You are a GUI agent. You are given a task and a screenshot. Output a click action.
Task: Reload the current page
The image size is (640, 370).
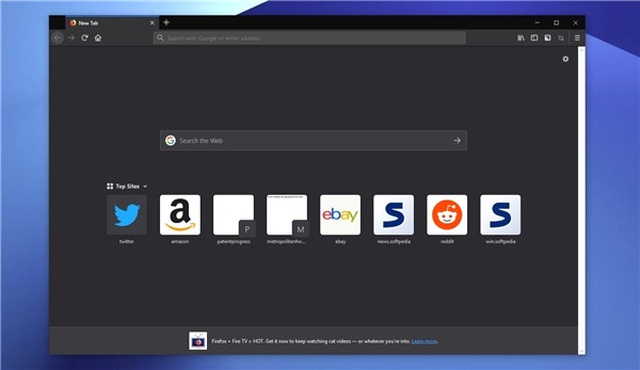click(x=84, y=38)
